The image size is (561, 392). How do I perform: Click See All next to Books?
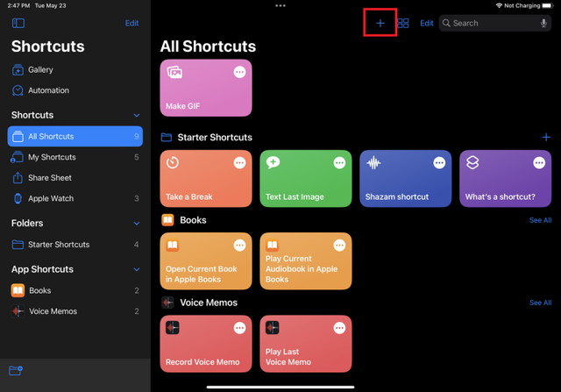point(540,220)
